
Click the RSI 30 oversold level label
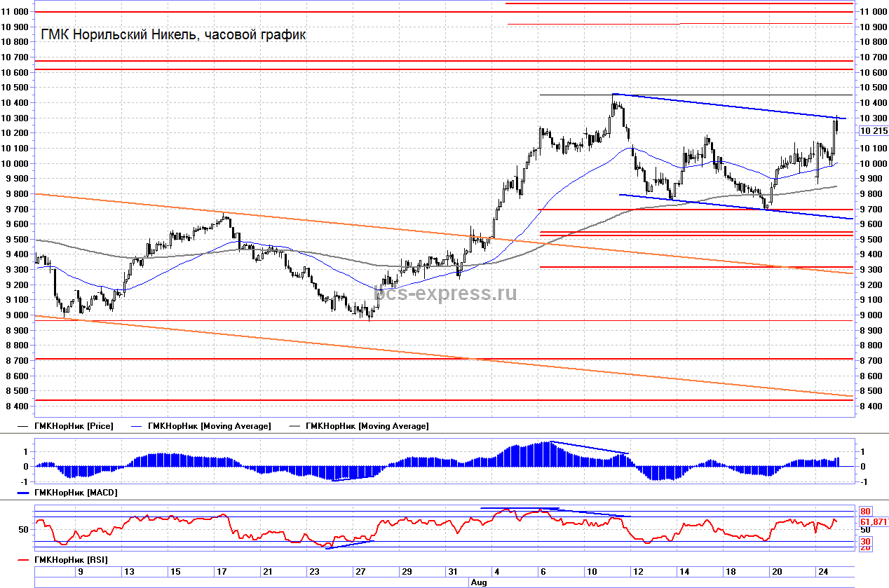coord(865,542)
